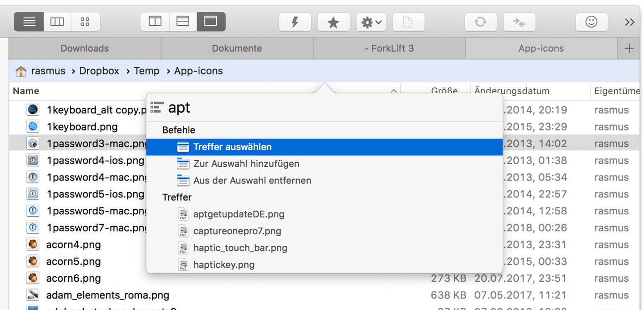Switch to column view mode

[57, 22]
